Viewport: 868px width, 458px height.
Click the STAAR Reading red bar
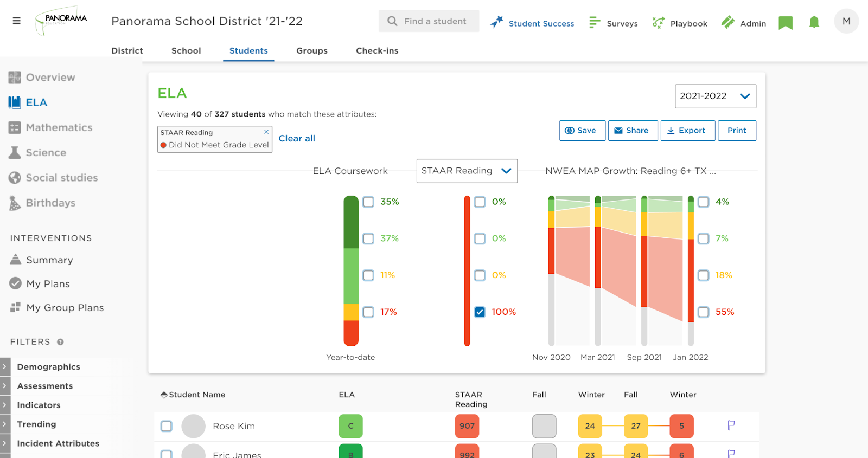click(467, 271)
